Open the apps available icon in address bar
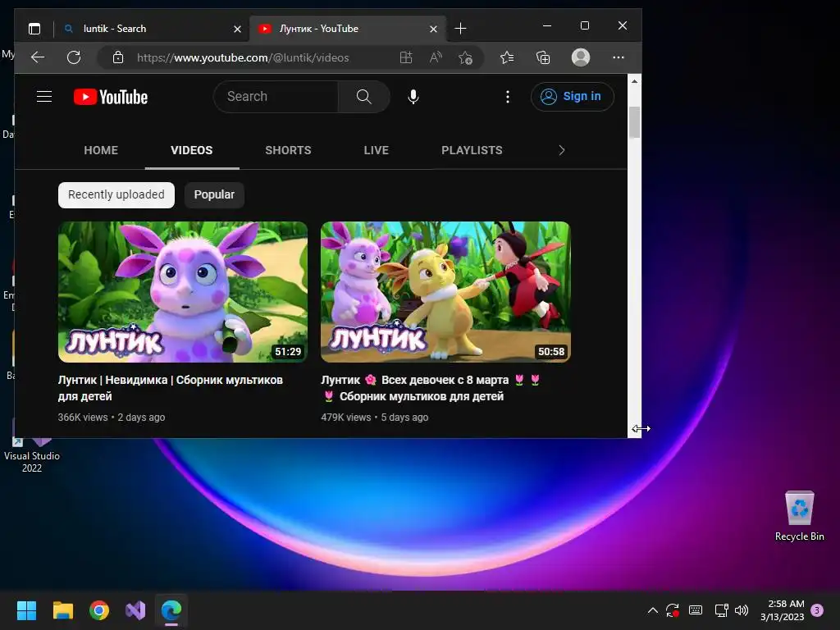This screenshot has height=630, width=840. [406, 57]
